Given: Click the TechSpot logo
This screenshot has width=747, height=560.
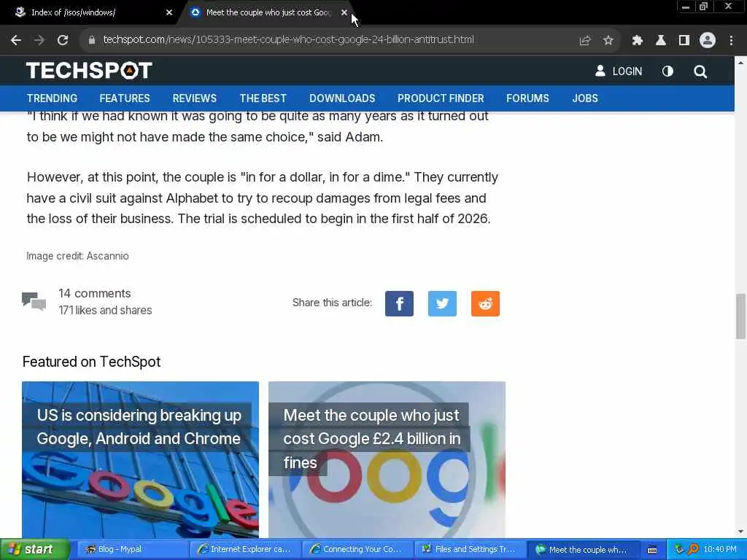Looking at the screenshot, I should coord(89,71).
